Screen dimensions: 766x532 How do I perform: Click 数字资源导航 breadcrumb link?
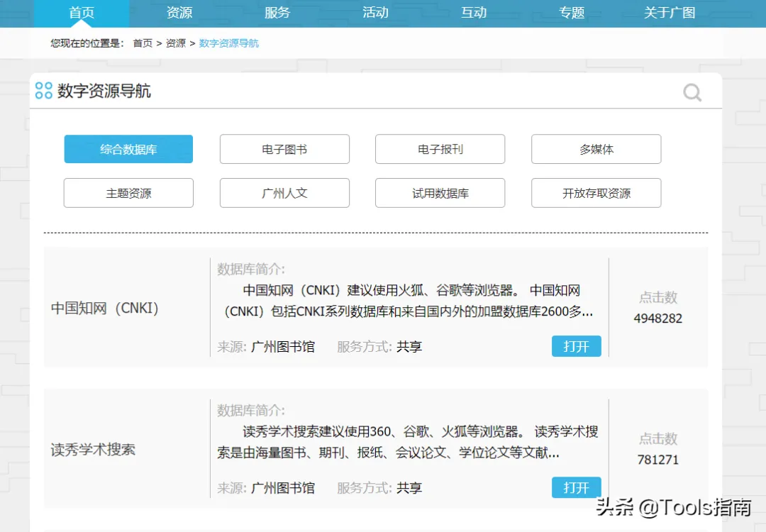pyautogui.click(x=228, y=43)
